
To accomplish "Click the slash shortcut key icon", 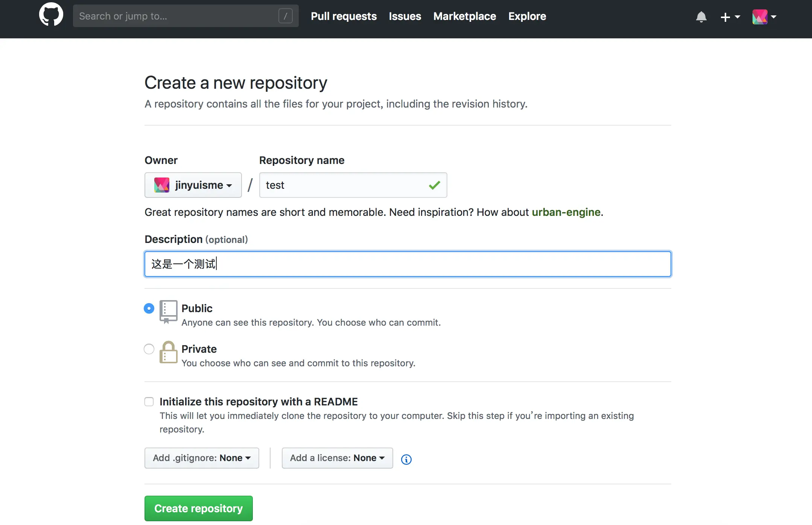I will [285, 16].
